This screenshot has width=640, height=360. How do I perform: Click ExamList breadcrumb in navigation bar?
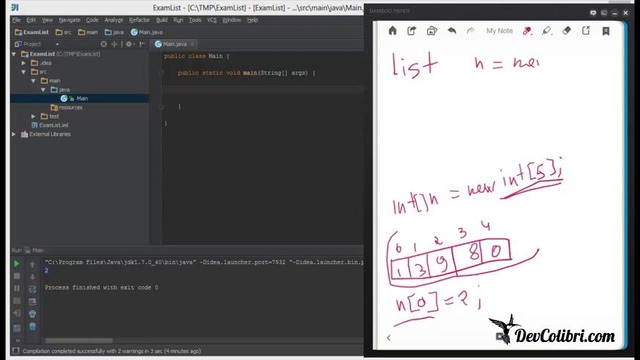coord(32,32)
